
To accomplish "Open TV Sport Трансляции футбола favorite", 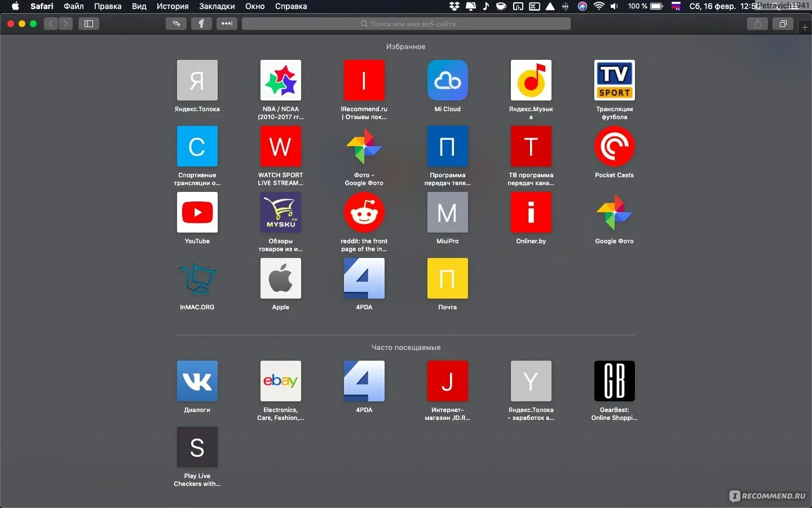I will tap(614, 80).
